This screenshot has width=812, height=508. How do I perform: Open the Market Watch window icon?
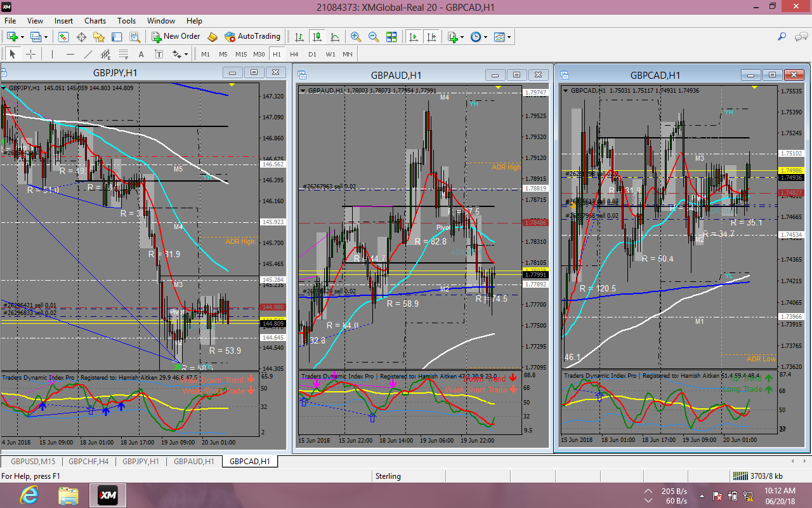[x=63, y=37]
